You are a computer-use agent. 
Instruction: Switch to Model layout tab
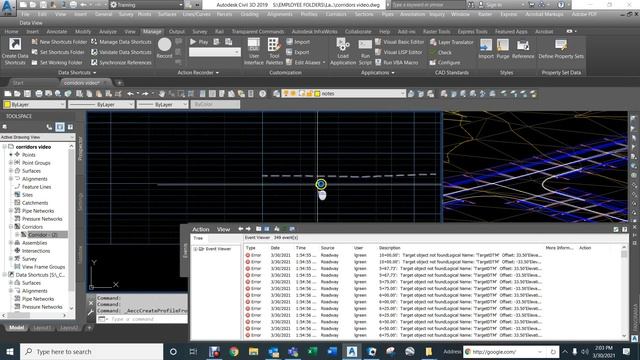(x=17, y=328)
